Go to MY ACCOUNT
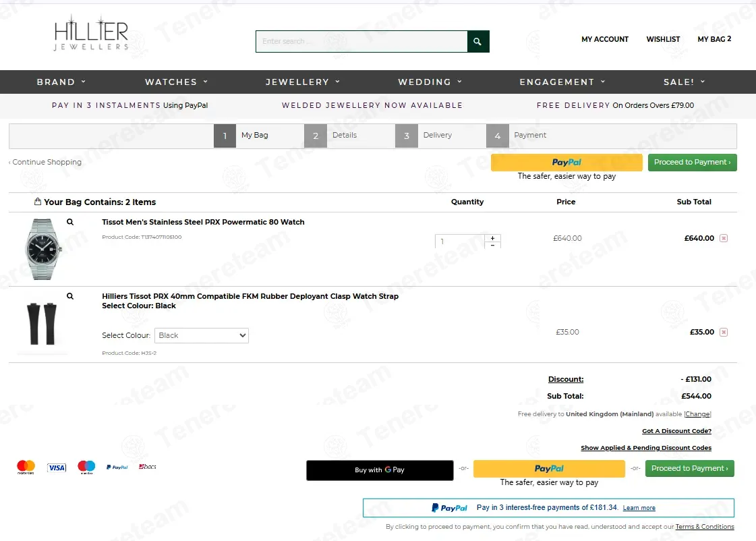Screen dimensions: 756x541 pyautogui.click(x=605, y=39)
